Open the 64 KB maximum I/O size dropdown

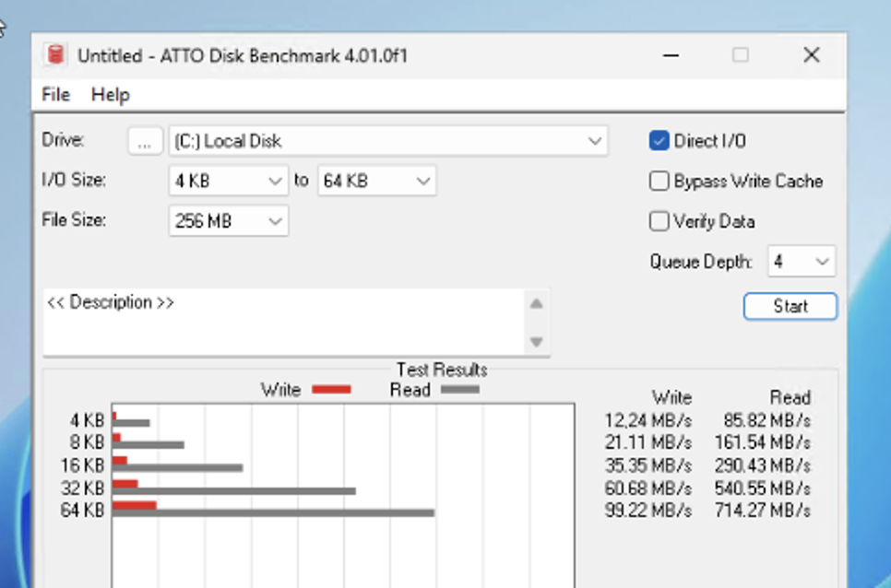coord(376,181)
